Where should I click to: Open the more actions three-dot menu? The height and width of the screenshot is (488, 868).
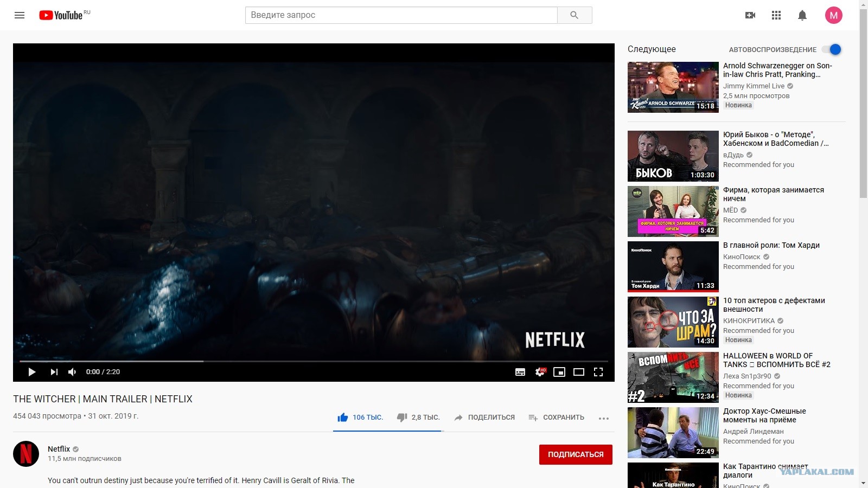(604, 418)
